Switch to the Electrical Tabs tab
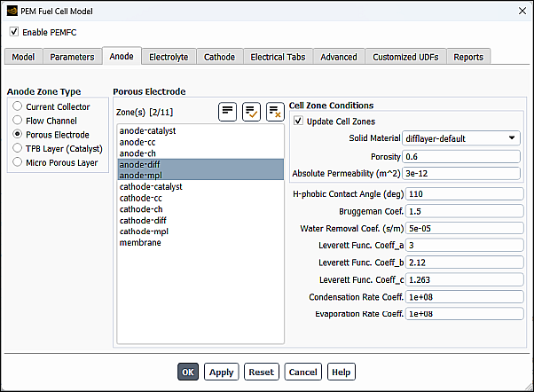Screen dimensions: 534x392 pyautogui.click(x=278, y=57)
